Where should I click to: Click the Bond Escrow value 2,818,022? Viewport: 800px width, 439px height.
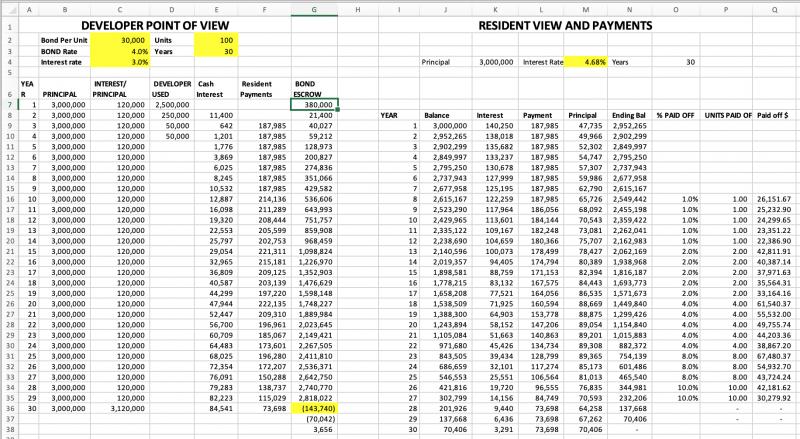315,398
